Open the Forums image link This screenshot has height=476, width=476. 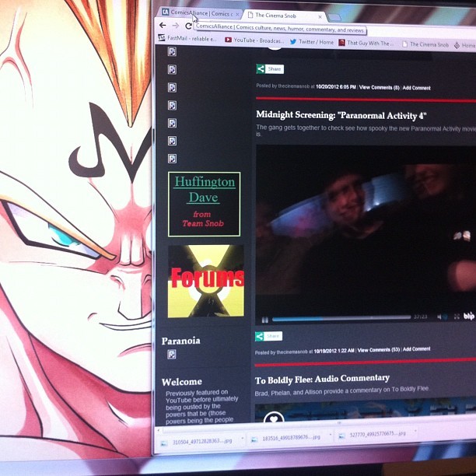(206, 281)
